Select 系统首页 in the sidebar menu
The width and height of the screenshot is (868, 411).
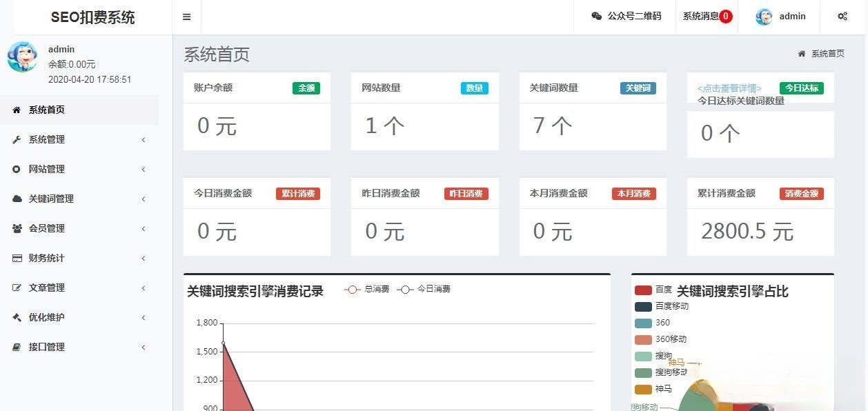[x=46, y=109]
